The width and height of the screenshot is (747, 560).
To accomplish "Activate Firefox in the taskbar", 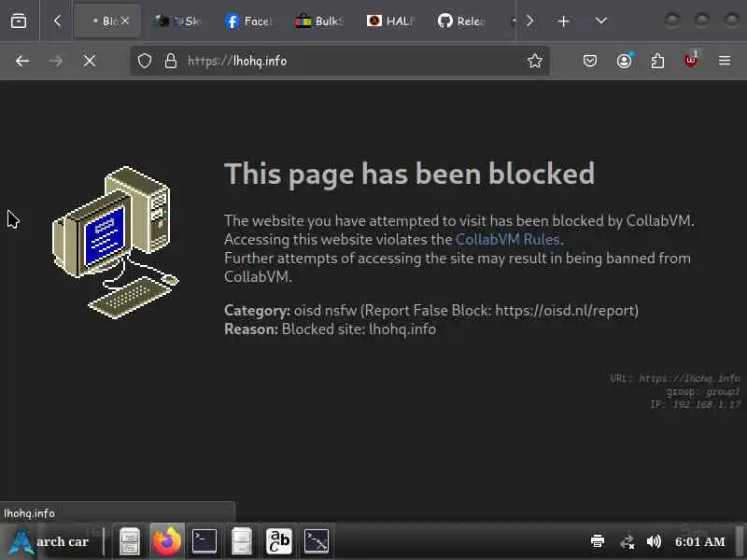I will click(167, 541).
